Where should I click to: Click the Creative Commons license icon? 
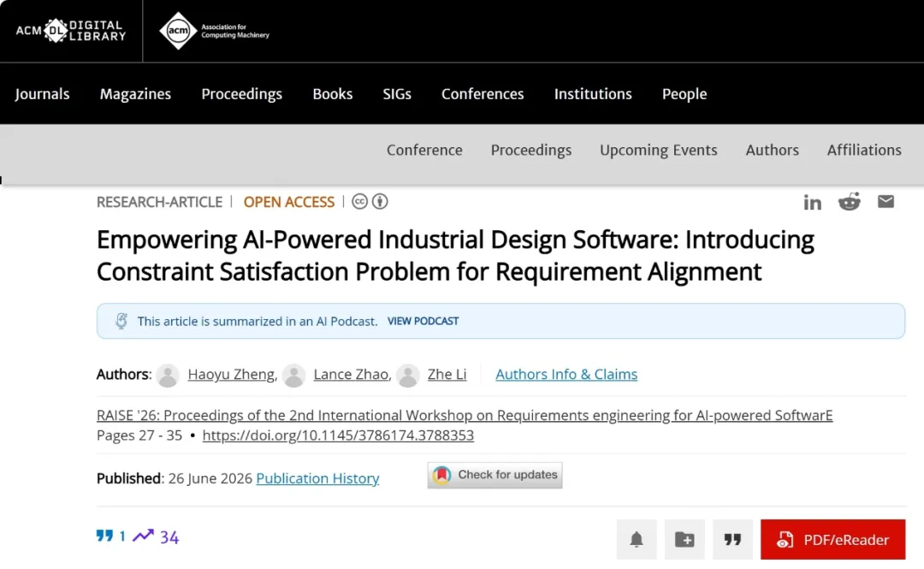coord(359,202)
